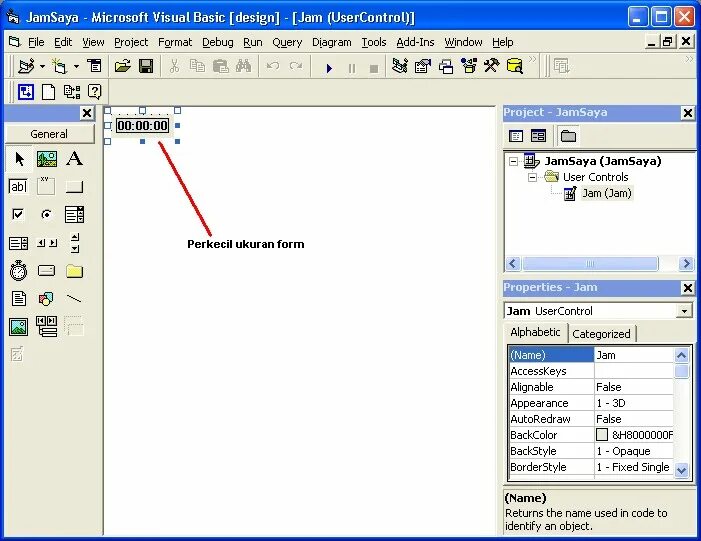
Task: Open the Add-Ins menu
Action: pyautogui.click(x=415, y=42)
